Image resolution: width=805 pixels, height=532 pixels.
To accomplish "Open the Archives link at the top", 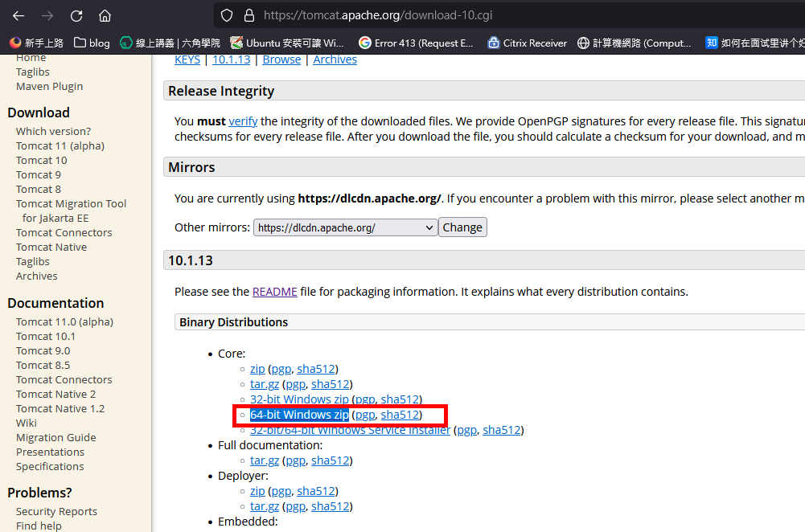I will [335, 59].
